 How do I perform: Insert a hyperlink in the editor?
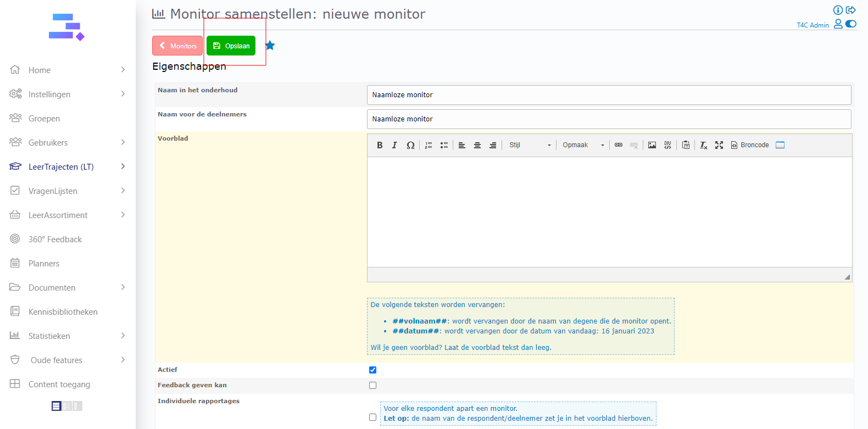coord(619,145)
